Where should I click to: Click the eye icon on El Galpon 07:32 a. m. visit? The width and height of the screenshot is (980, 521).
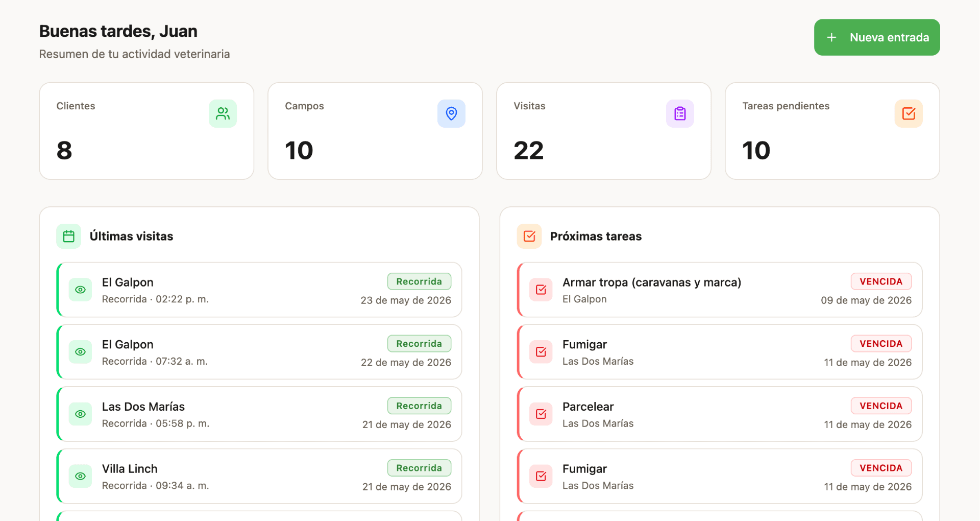[x=80, y=352]
